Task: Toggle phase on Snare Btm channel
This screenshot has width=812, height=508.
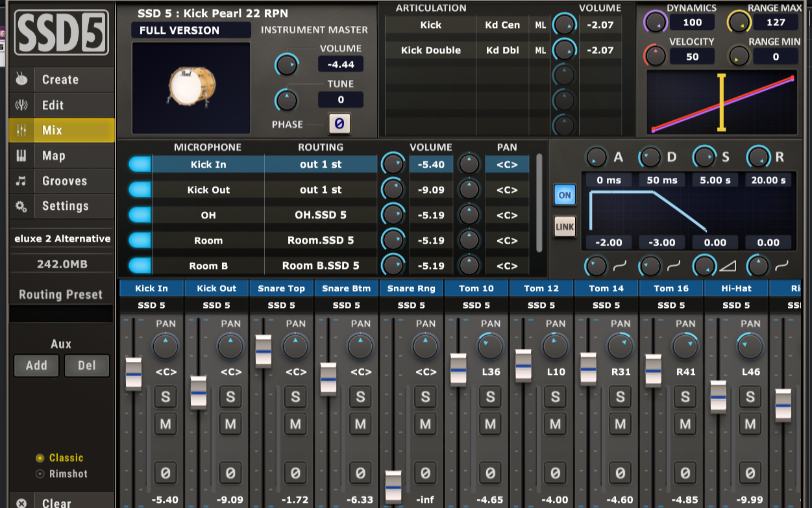Action: pyautogui.click(x=360, y=473)
